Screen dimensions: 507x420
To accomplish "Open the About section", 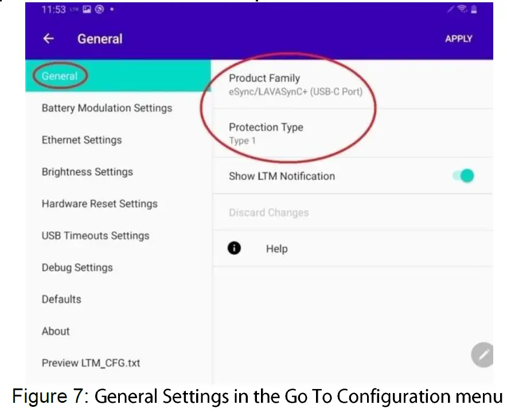I will (56, 331).
